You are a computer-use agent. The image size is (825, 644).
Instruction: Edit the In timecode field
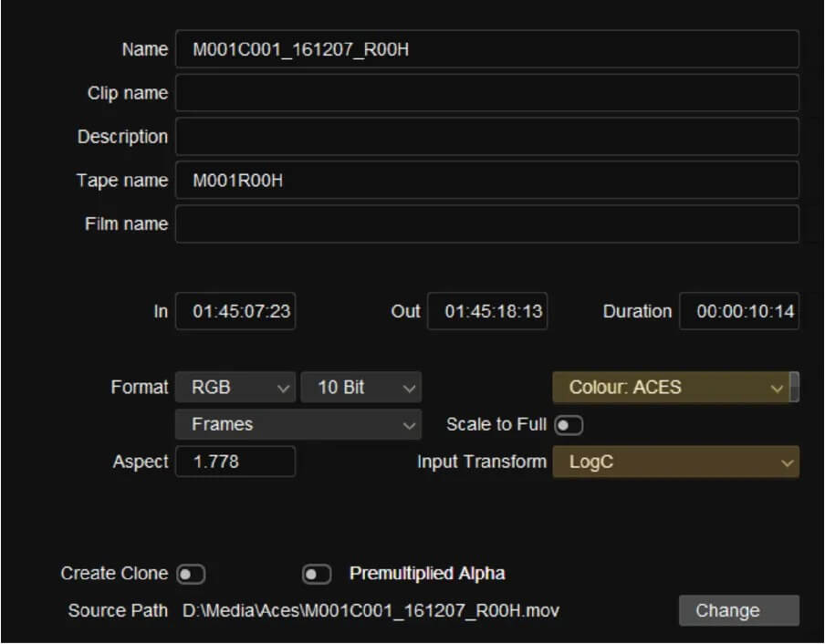[235, 311]
